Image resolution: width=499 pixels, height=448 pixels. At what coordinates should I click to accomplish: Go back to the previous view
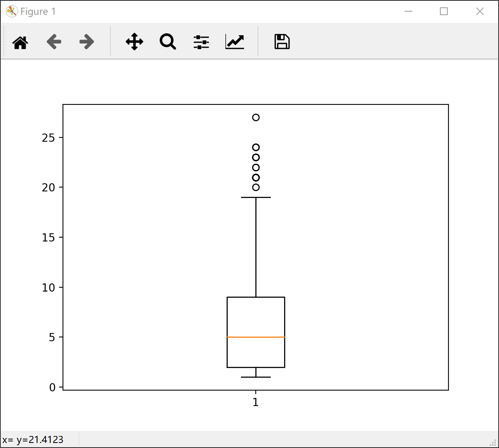pos(54,42)
